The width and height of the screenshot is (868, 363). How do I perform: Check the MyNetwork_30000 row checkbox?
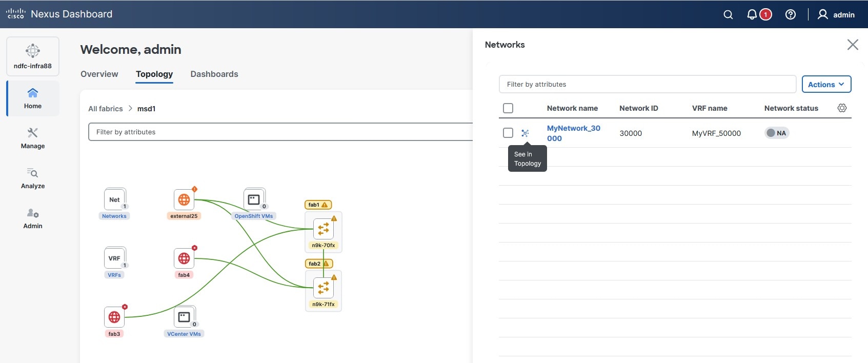click(508, 133)
